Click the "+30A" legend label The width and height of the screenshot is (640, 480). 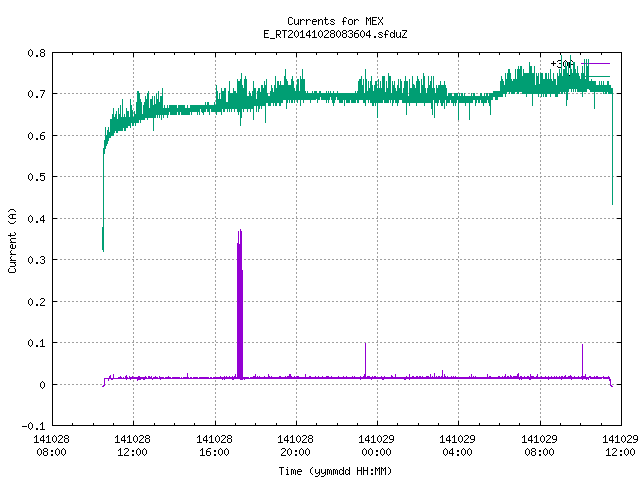[562, 64]
